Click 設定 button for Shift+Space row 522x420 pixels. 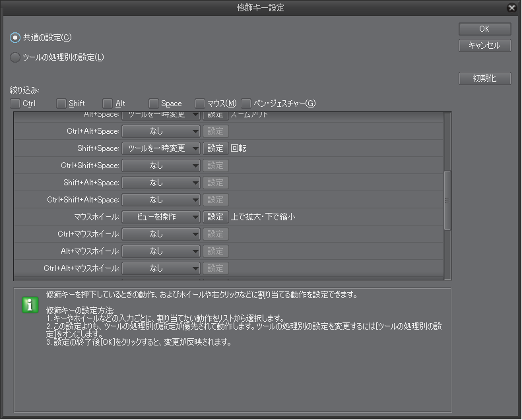coord(215,148)
